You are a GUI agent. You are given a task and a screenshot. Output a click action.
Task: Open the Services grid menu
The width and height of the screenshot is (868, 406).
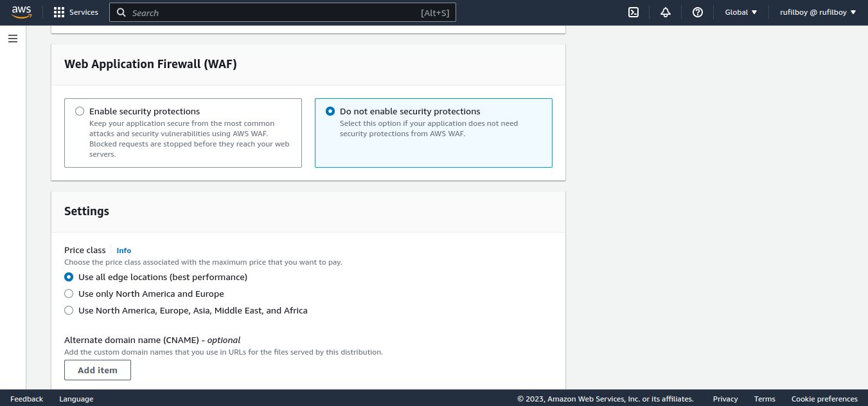[59, 12]
